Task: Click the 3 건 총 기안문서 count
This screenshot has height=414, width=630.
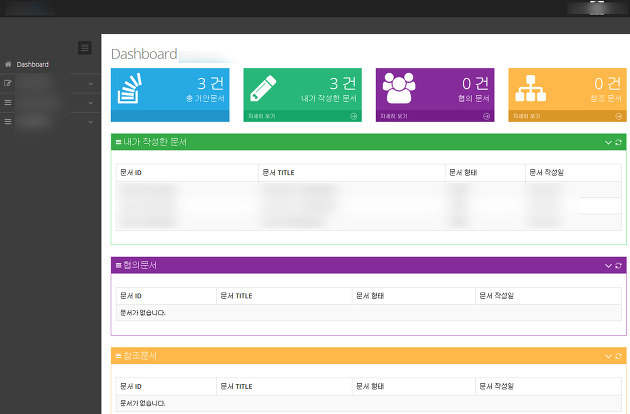Action: [210, 84]
